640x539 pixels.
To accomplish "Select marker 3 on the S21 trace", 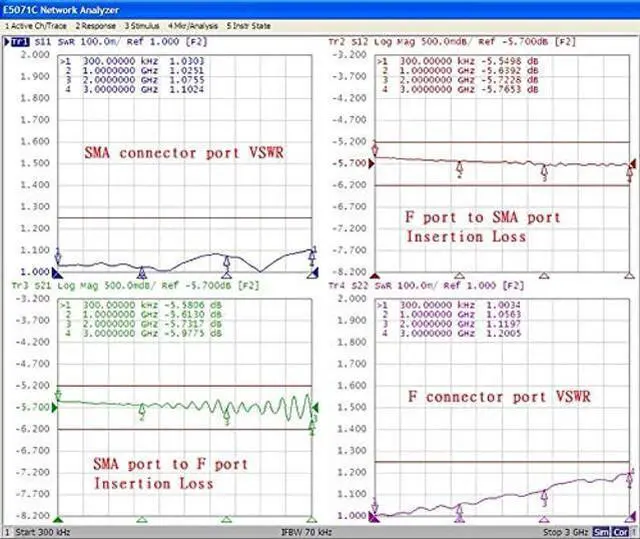I will pos(227,417).
